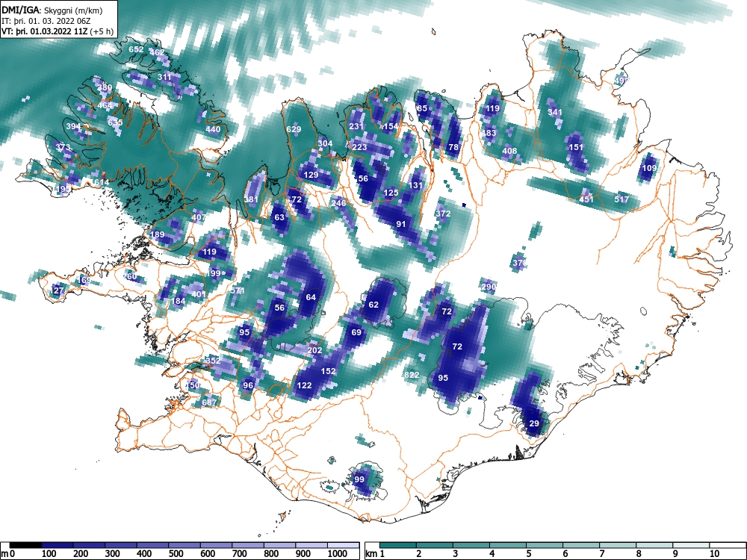The width and height of the screenshot is (747, 560).
Task: Click the '500' label on meter legend
Action: point(176,553)
